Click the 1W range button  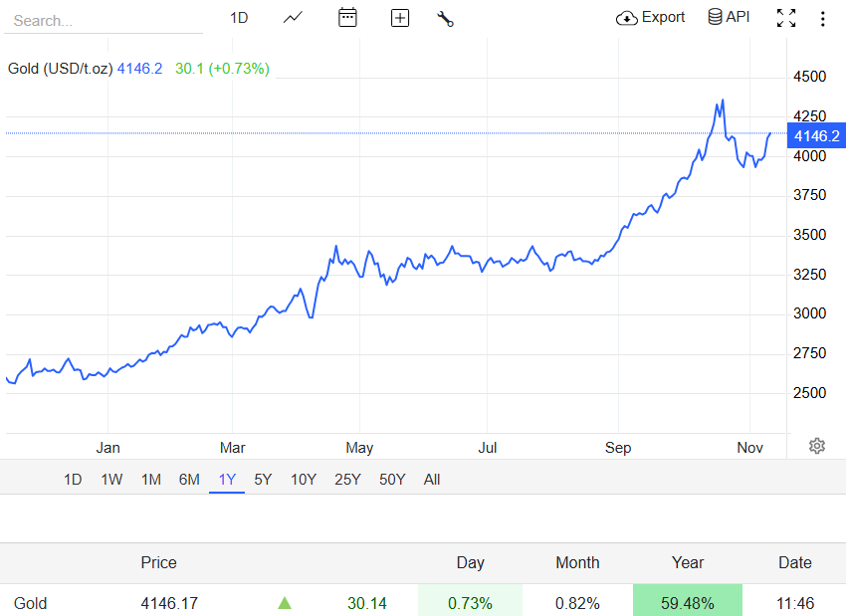click(x=110, y=479)
